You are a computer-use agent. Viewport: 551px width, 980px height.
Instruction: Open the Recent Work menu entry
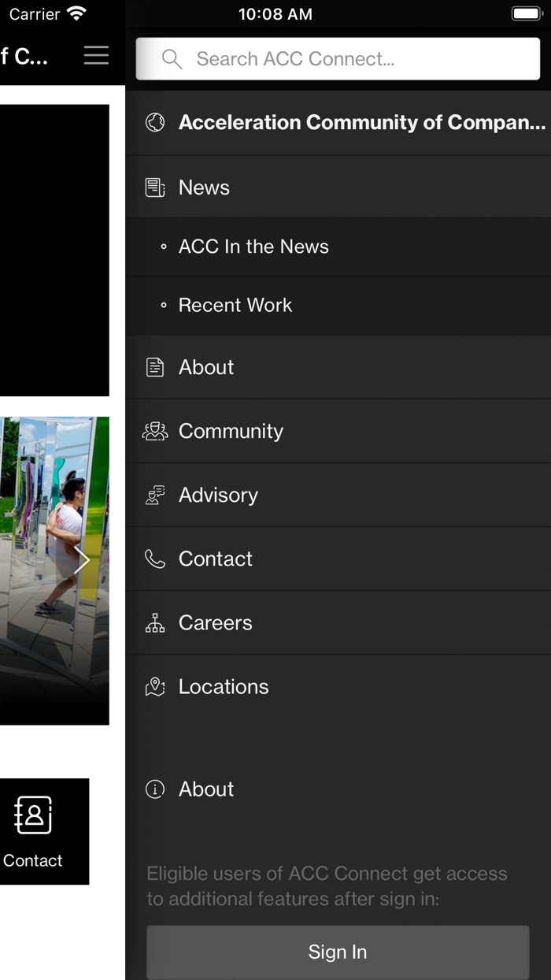pyautogui.click(x=235, y=306)
